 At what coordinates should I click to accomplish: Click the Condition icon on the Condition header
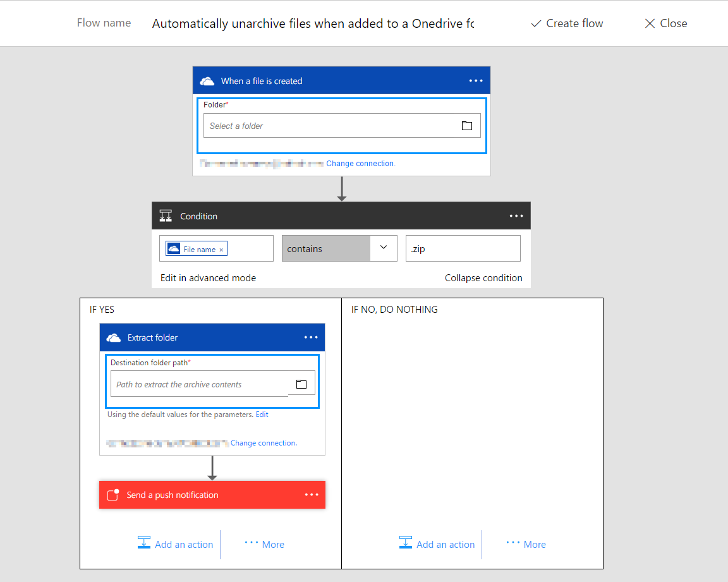click(166, 215)
